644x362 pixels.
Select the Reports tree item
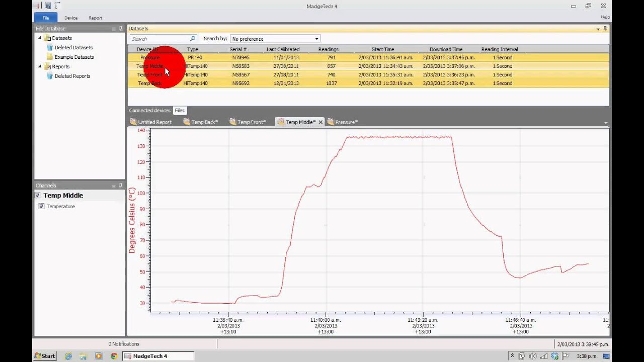tap(61, 66)
